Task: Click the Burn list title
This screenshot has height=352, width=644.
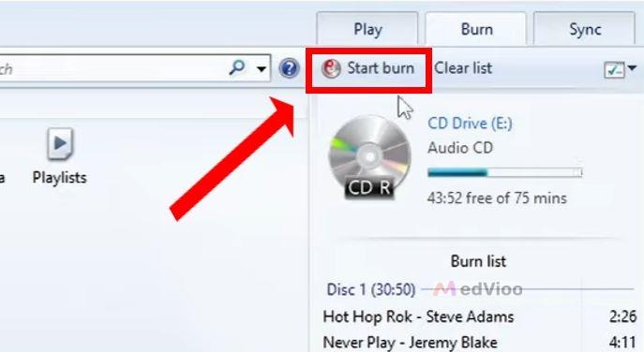Action: tap(478, 261)
